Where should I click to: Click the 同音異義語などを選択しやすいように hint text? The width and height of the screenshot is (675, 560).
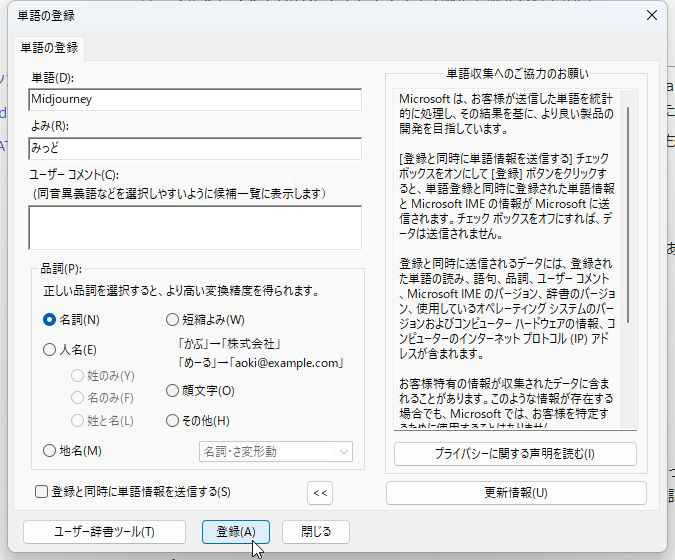pyautogui.click(x=180, y=194)
